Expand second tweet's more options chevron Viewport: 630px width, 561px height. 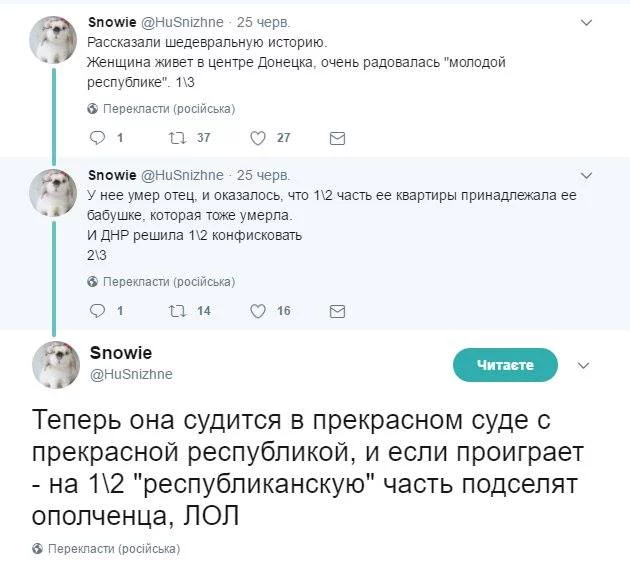(x=586, y=175)
